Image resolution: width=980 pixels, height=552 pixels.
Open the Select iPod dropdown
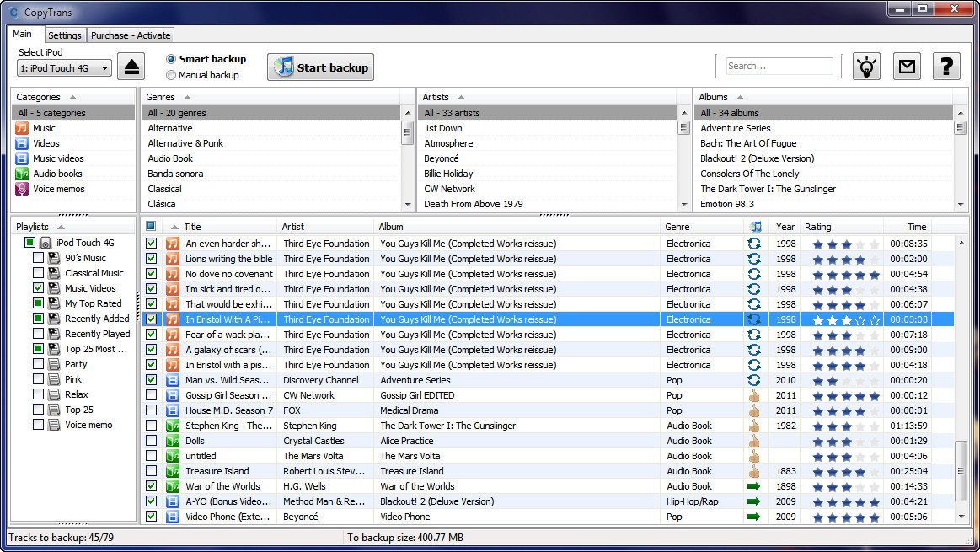click(64, 68)
